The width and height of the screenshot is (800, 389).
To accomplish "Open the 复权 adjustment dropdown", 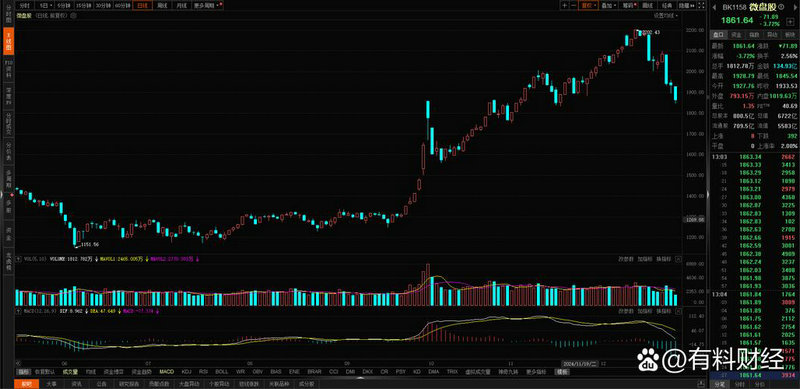I will click(589, 6).
